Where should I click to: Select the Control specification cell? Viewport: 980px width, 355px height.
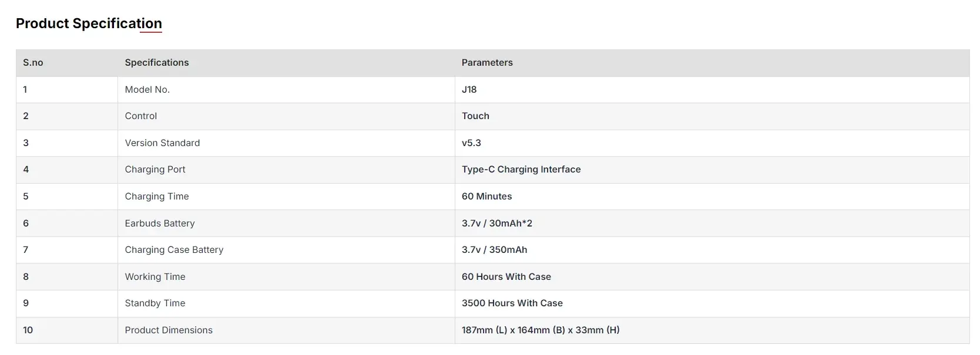141,116
